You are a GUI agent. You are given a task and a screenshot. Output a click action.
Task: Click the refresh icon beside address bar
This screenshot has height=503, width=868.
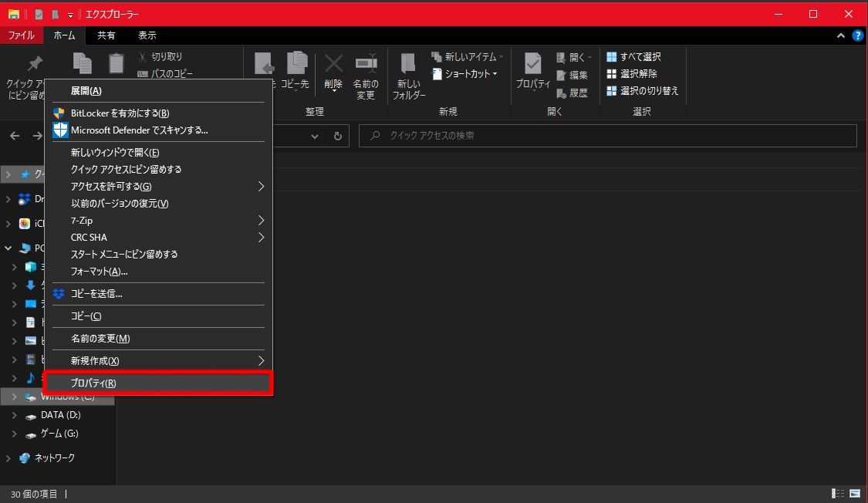point(337,136)
